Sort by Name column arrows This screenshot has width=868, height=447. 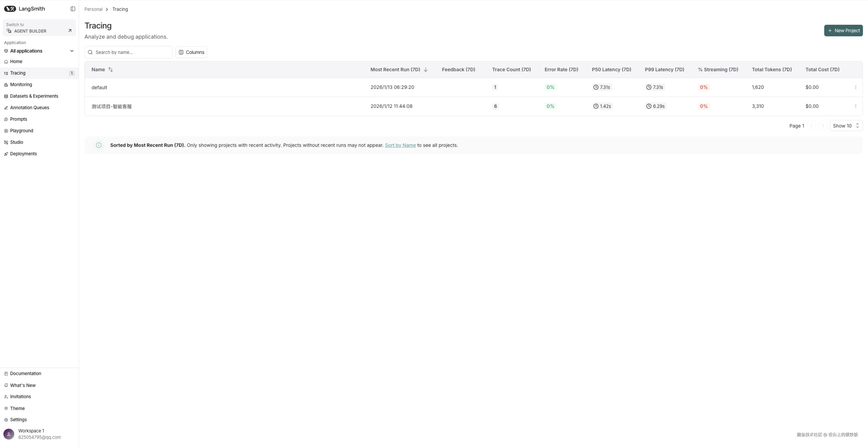(111, 69)
